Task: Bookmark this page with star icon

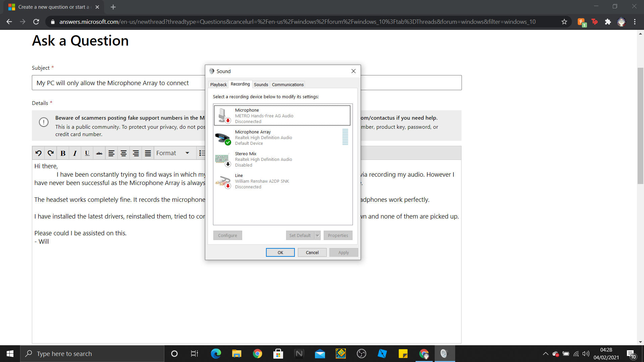Action: pos(564,22)
